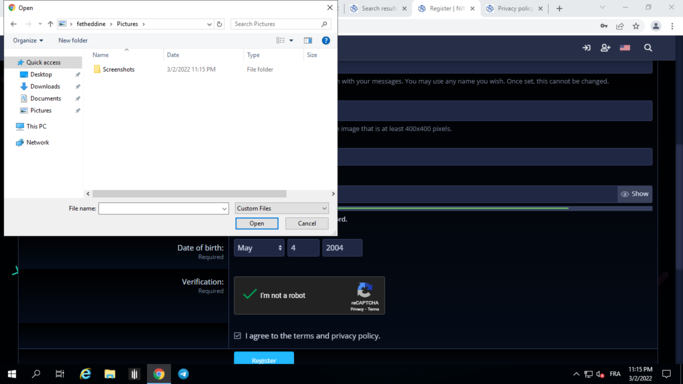Share this page from the Chrome toolbar

click(620, 26)
